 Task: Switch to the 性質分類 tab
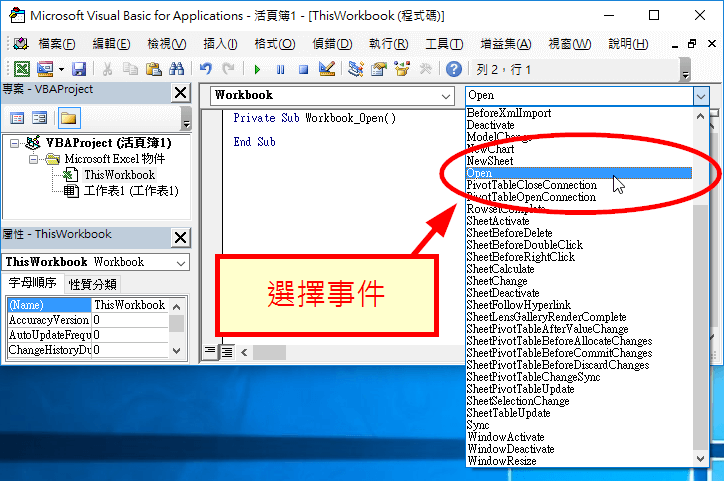click(x=93, y=284)
